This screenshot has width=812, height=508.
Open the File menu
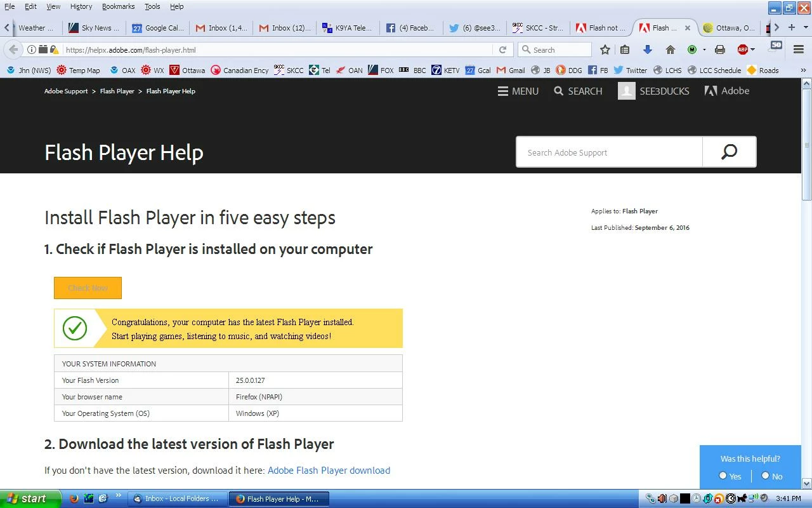click(x=10, y=6)
